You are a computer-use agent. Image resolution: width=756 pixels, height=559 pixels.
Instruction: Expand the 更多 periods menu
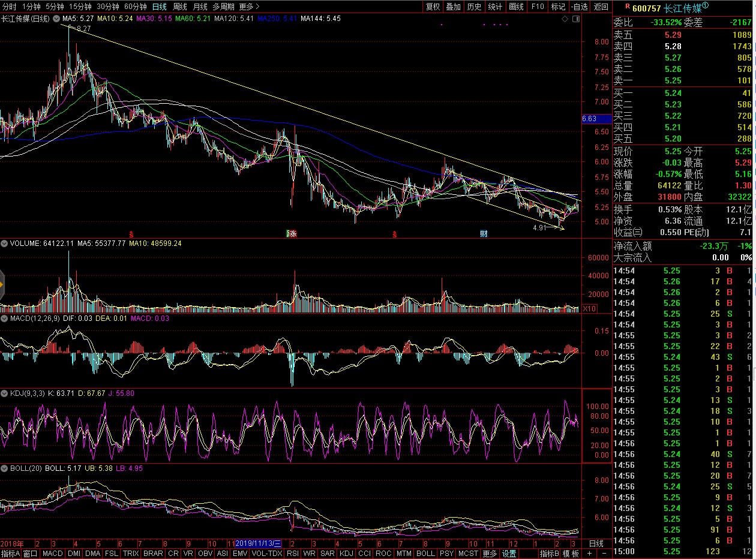[249, 7]
